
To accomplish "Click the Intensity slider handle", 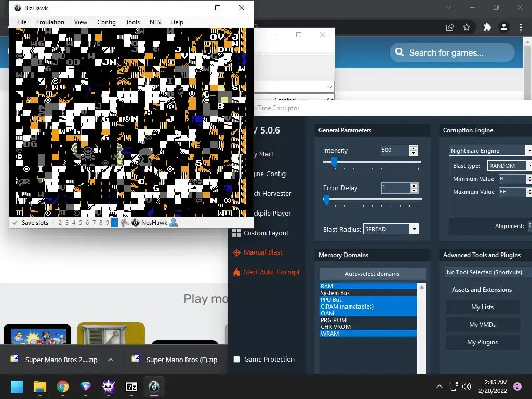I will point(334,162).
